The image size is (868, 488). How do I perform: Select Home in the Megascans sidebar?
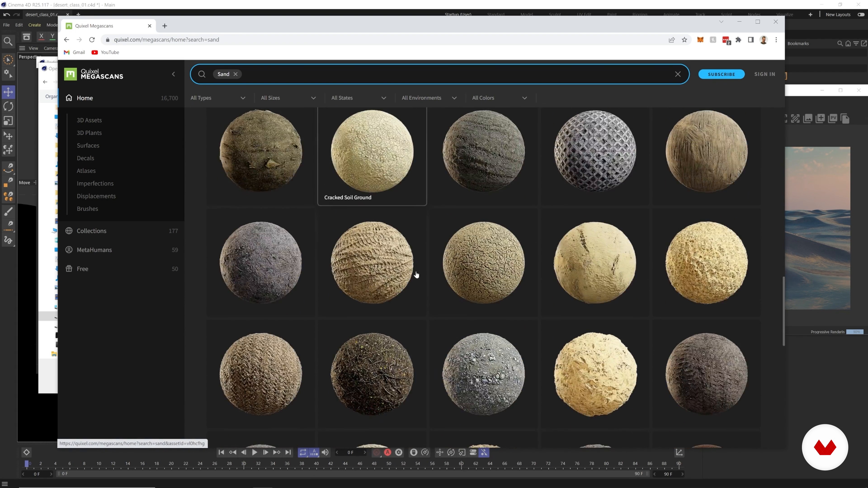121,98
